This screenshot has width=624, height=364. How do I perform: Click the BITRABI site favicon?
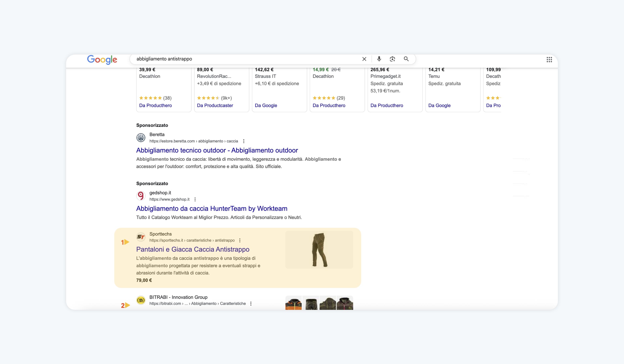click(x=141, y=300)
